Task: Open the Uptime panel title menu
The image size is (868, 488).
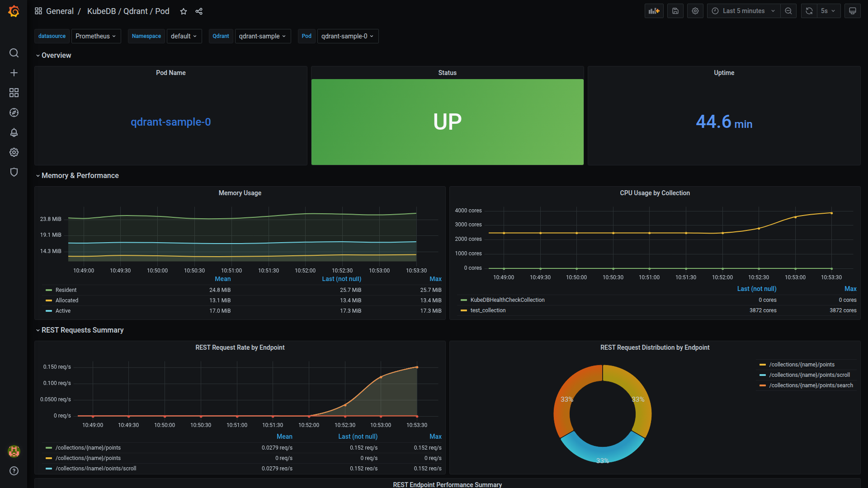Action: pyautogui.click(x=724, y=73)
